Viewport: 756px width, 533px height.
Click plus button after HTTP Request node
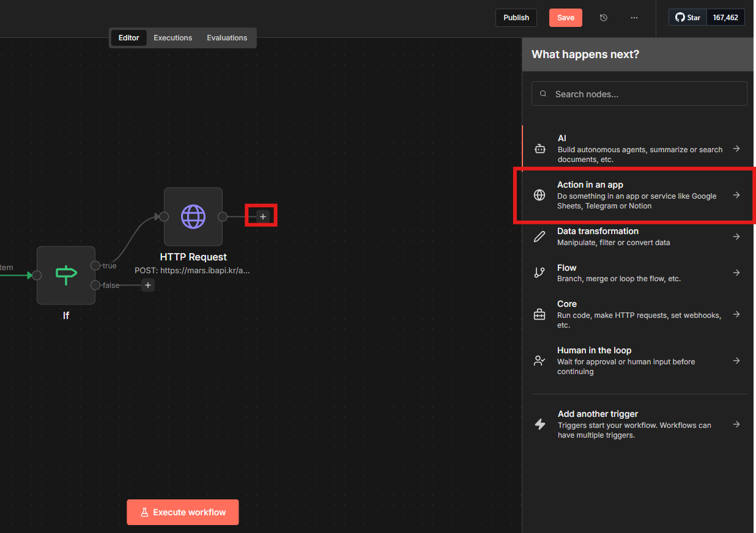pos(263,216)
